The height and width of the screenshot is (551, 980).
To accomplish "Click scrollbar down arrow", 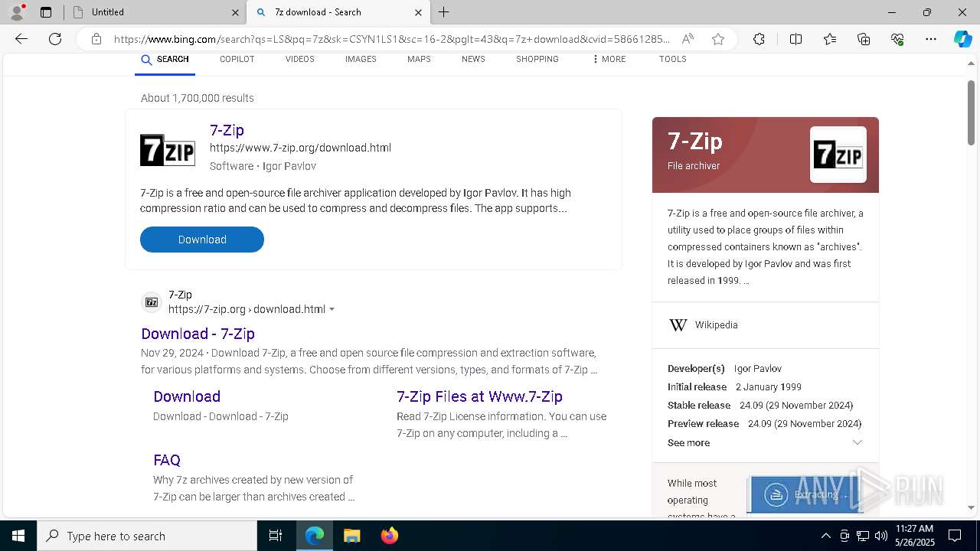I will click(x=971, y=507).
